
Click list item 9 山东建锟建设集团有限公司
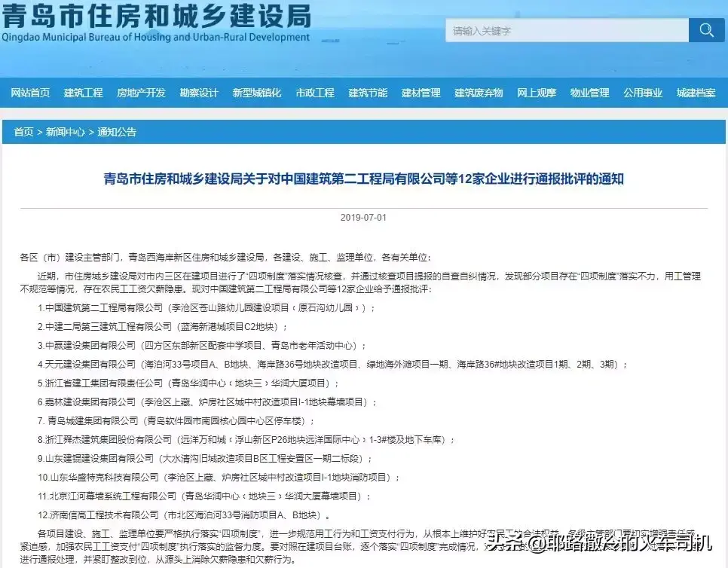click(x=205, y=459)
